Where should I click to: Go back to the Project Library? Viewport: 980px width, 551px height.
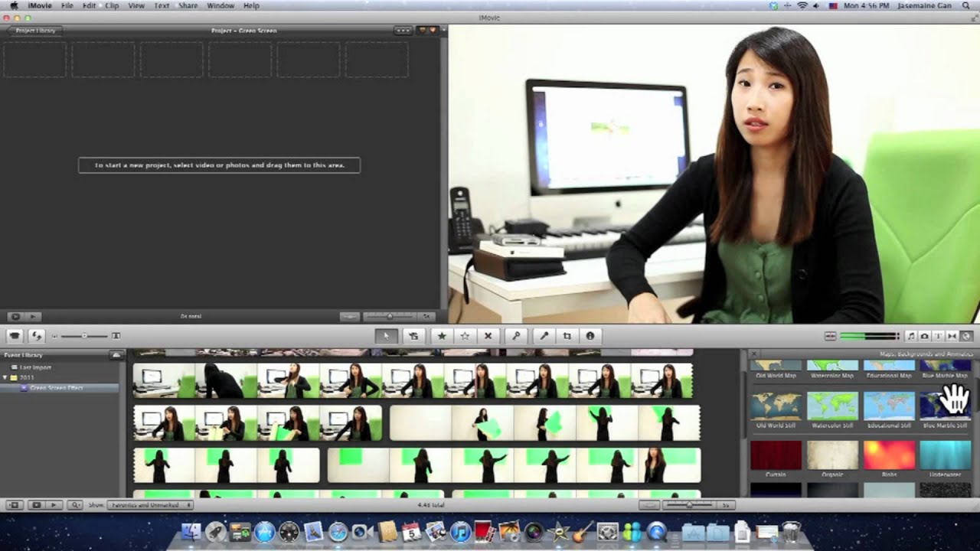[x=34, y=31]
